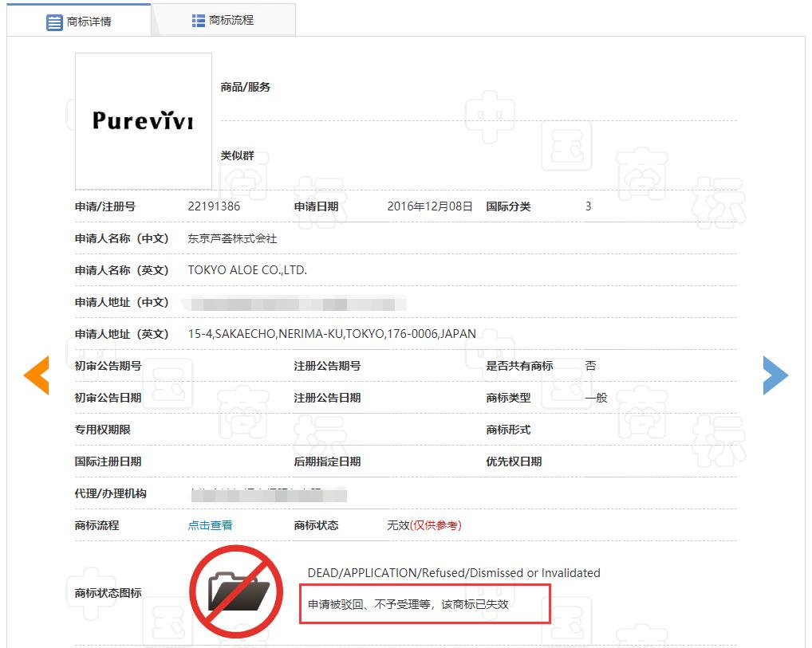Screen dimensions: 812x648
Task: Click the dead-application folder status icon
Action: point(236,591)
